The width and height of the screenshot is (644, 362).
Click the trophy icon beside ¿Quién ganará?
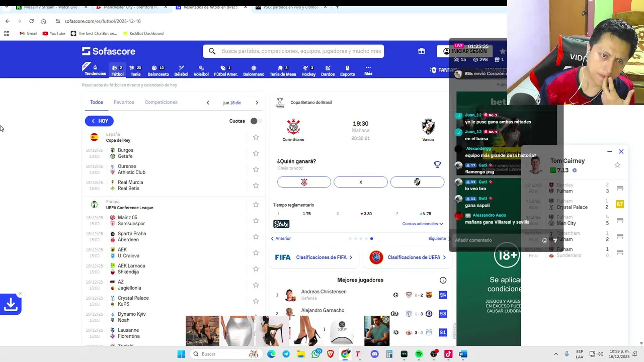pyautogui.click(x=437, y=164)
